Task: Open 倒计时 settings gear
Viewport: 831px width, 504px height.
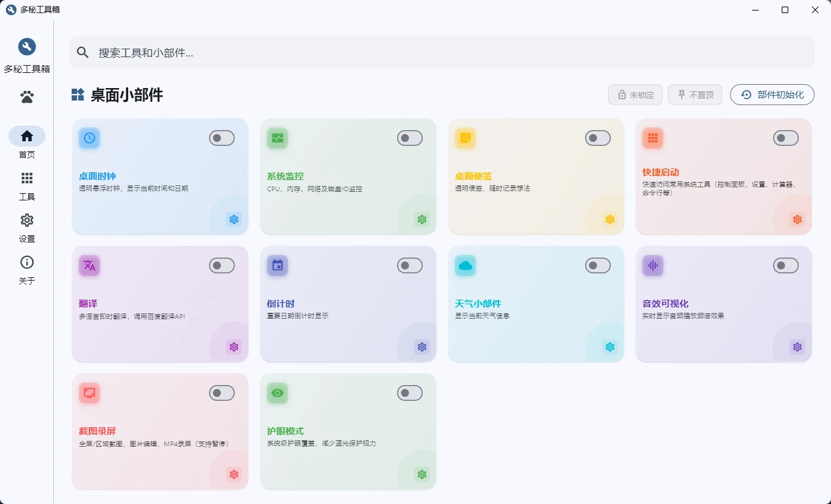Action: coord(422,347)
